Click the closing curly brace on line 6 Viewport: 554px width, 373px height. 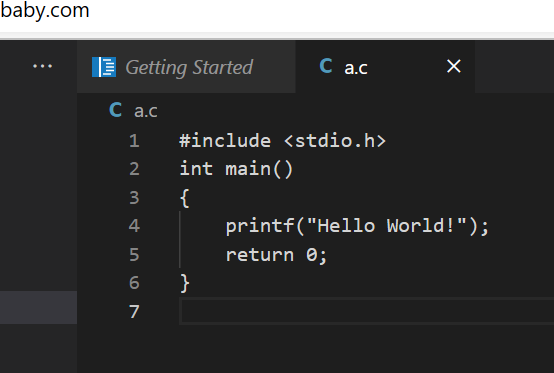pos(184,283)
